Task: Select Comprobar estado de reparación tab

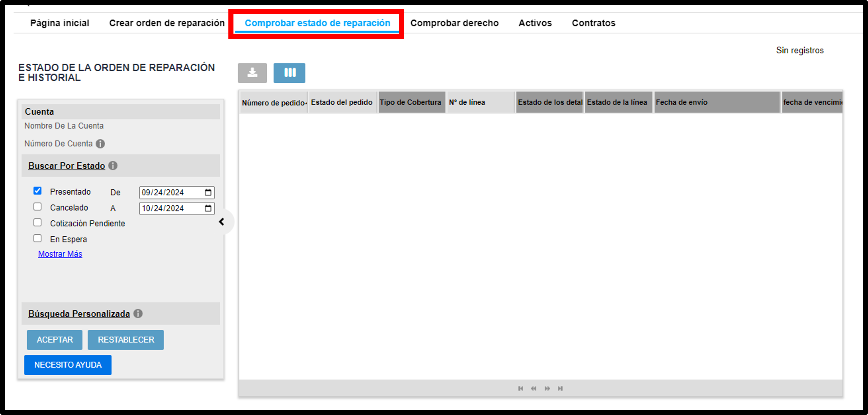Action: (x=317, y=23)
